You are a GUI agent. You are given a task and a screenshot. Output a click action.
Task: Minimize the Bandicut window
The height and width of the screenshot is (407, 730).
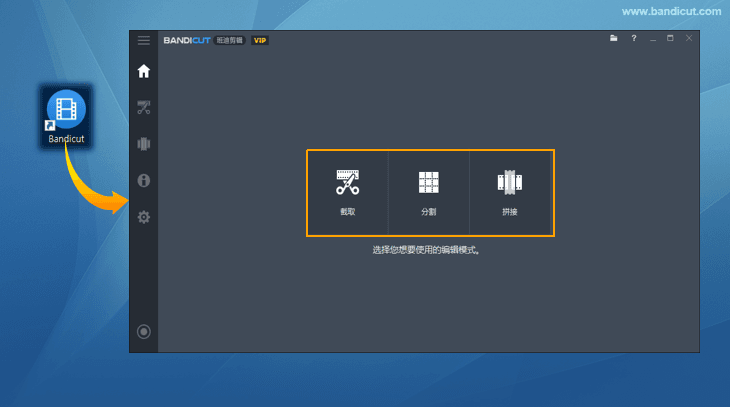tap(653, 39)
